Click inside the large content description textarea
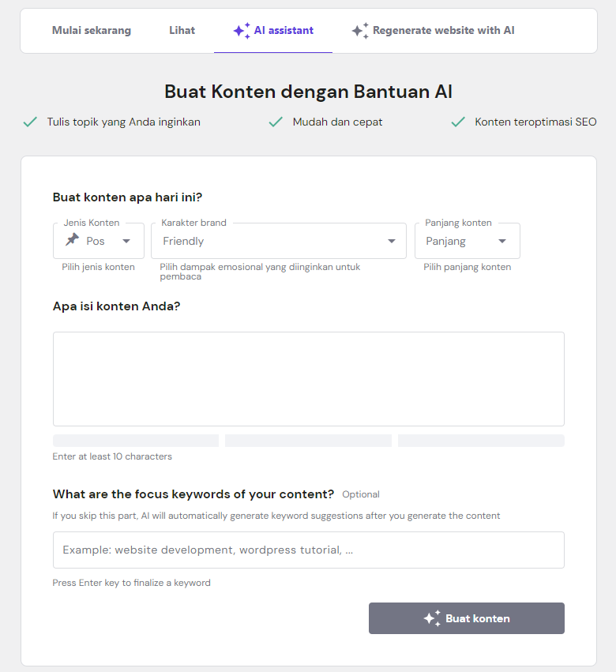 click(308, 379)
